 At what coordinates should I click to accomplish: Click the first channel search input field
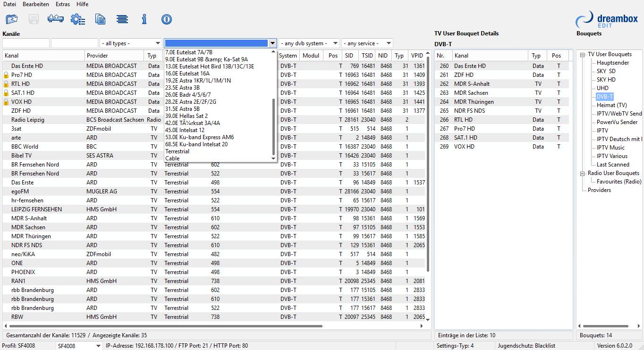point(26,43)
